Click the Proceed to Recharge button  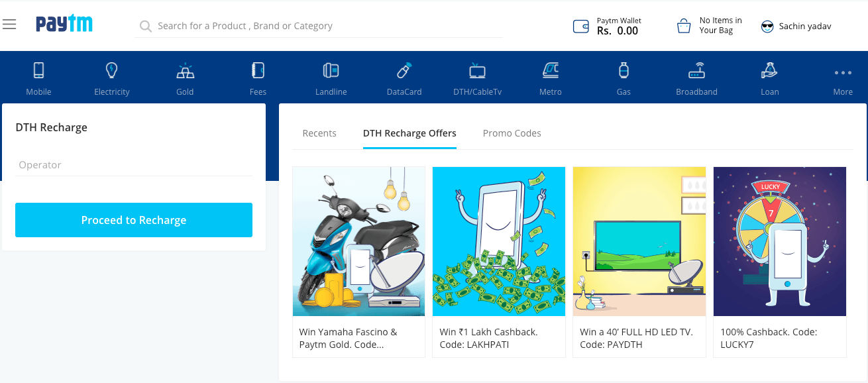click(x=134, y=220)
